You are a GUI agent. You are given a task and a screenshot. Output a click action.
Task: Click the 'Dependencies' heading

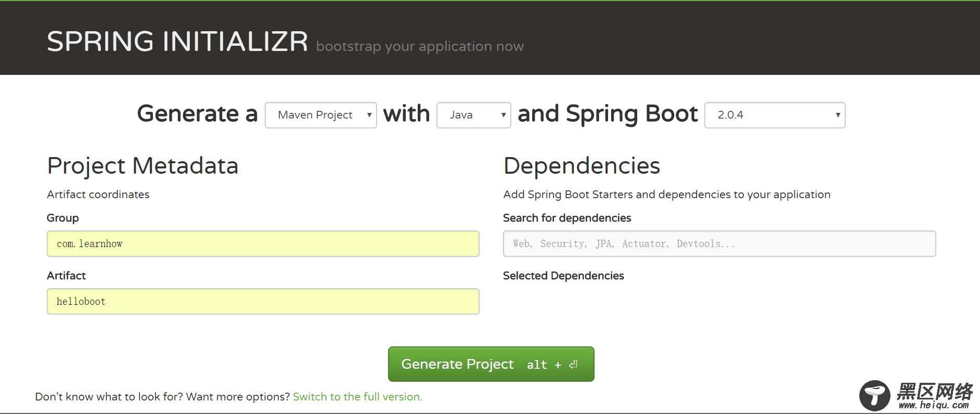(582, 166)
